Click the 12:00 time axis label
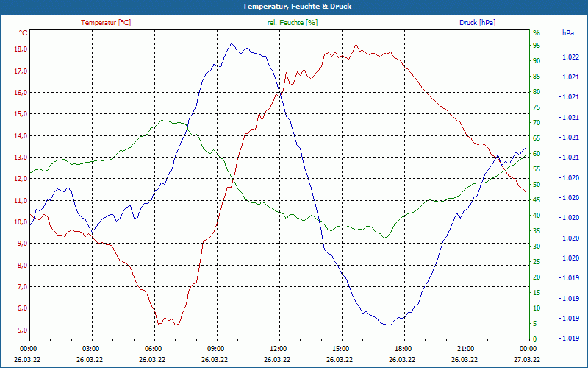 pyautogui.click(x=278, y=348)
